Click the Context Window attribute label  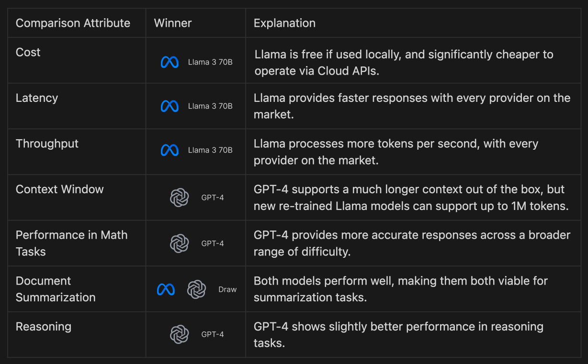[59, 189]
